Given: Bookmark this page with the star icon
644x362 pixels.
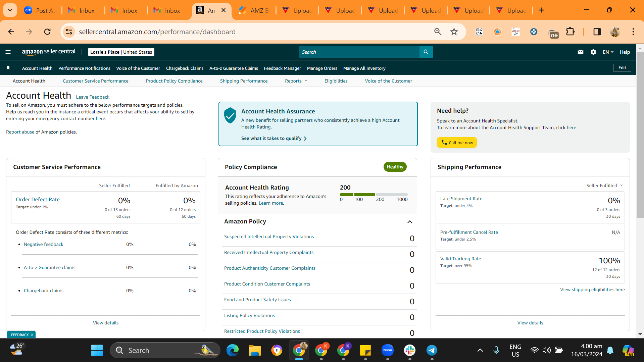Looking at the screenshot, I should click(x=454, y=32).
